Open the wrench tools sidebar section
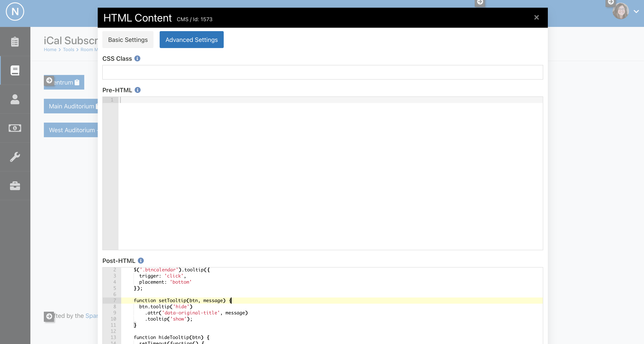This screenshot has height=344, width=644. click(x=15, y=157)
